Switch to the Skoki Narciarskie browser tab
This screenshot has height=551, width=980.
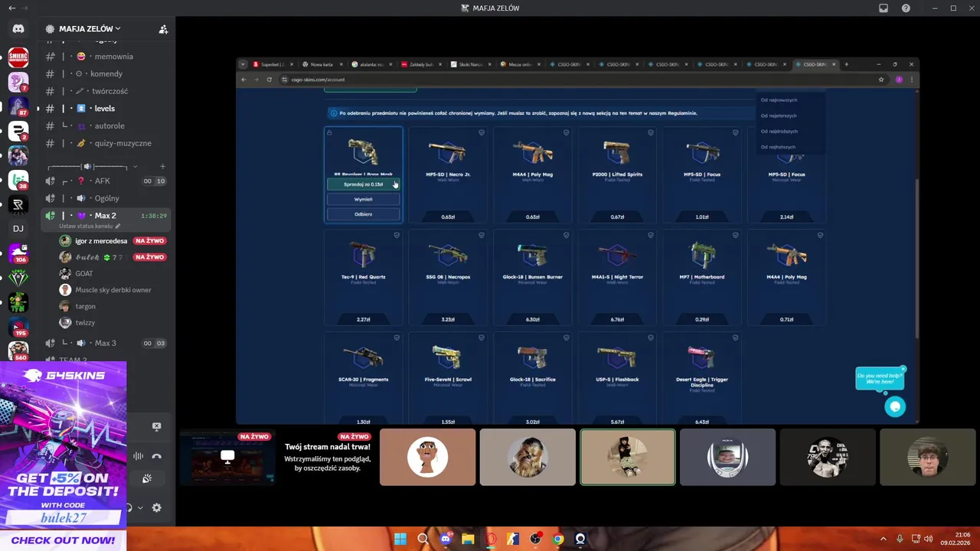[469, 64]
